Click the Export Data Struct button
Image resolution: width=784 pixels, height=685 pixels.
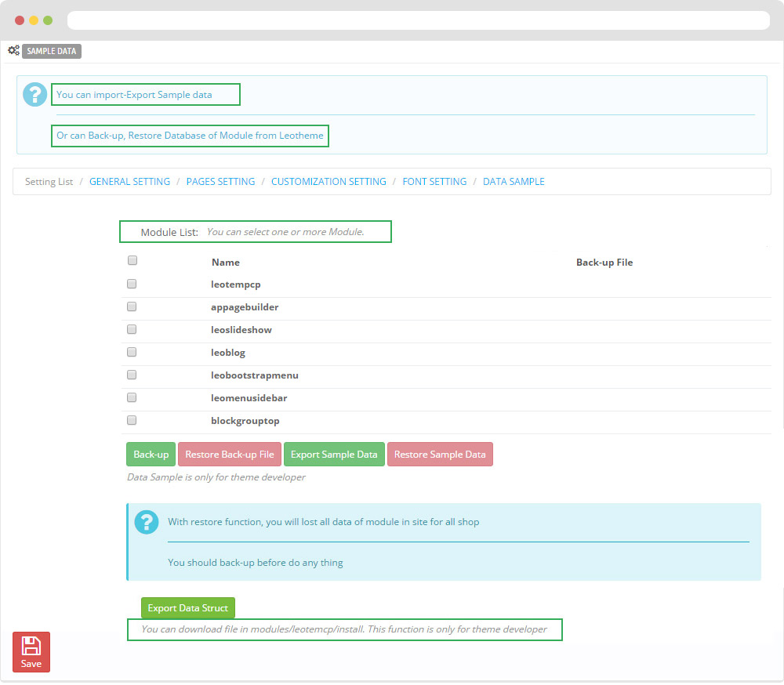(x=188, y=609)
